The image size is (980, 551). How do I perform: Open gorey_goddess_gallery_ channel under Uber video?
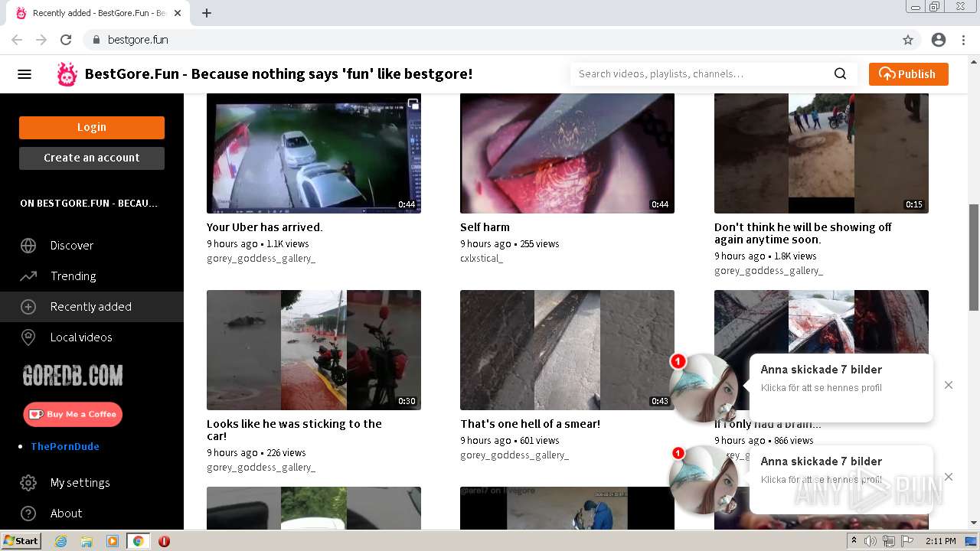[261, 259]
